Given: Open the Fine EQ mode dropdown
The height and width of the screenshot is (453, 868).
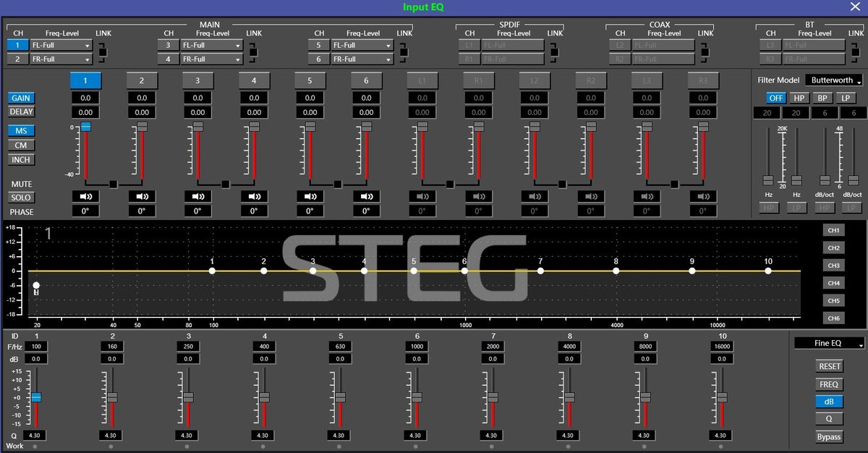Looking at the screenshot, I should click(x=829, y=344).
